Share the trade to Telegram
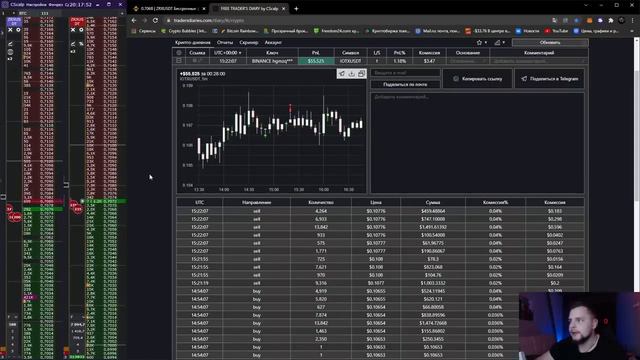 [x=549, y=79]
